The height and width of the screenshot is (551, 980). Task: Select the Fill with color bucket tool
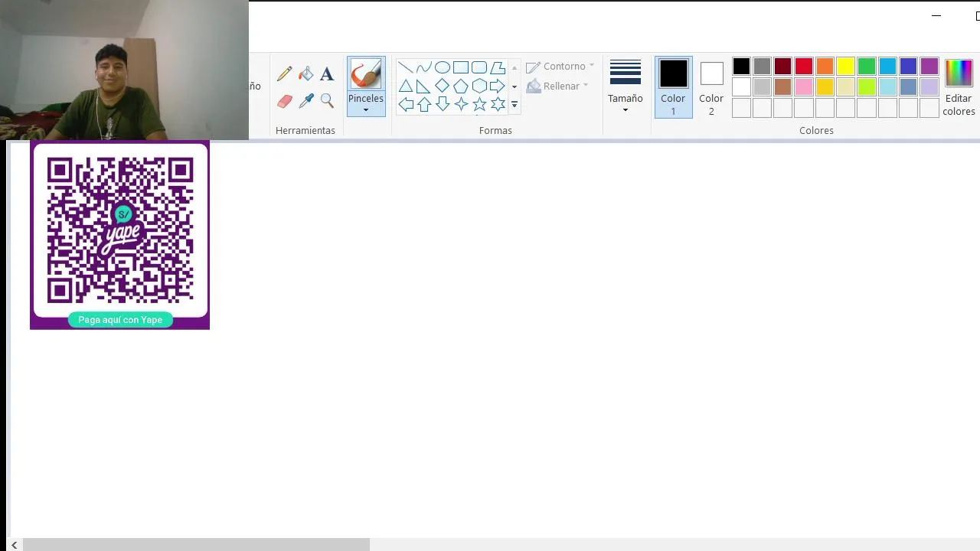click(306, 73)
